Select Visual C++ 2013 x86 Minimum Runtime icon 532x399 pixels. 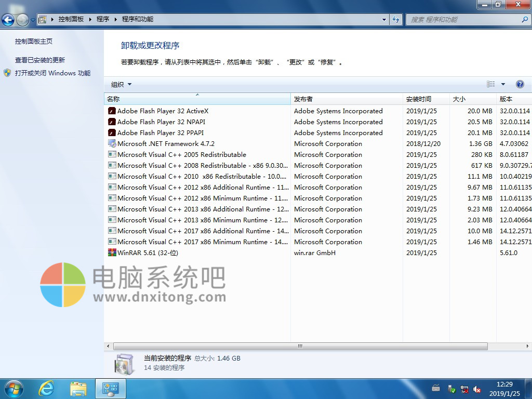[112, 220]
